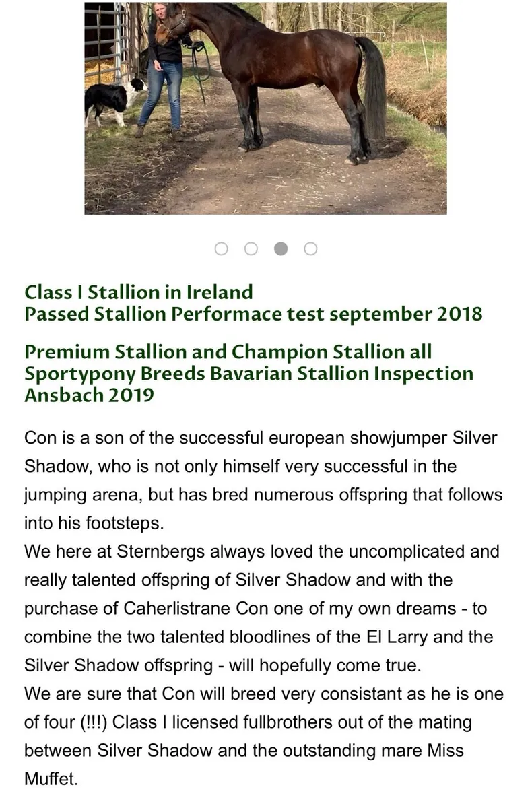Select the second carousel dot

coord(251,249)
